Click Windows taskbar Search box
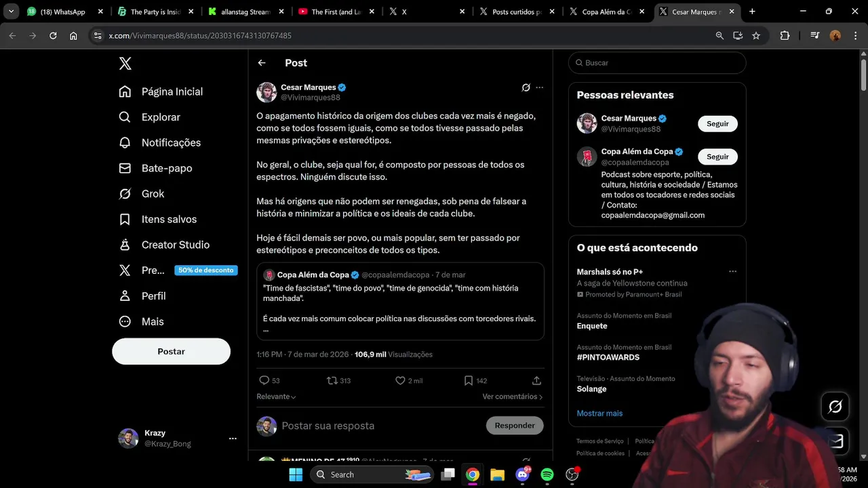 [x=372, y=474]
